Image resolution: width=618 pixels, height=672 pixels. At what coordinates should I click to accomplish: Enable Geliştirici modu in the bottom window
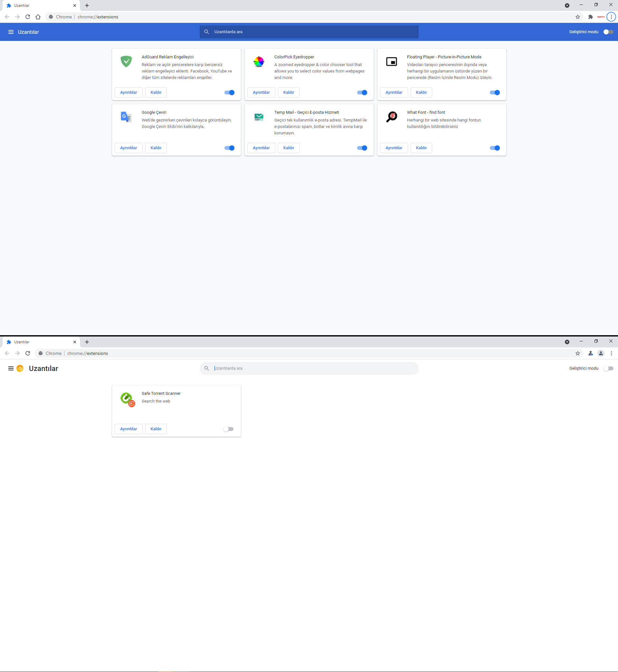(608, 368)
